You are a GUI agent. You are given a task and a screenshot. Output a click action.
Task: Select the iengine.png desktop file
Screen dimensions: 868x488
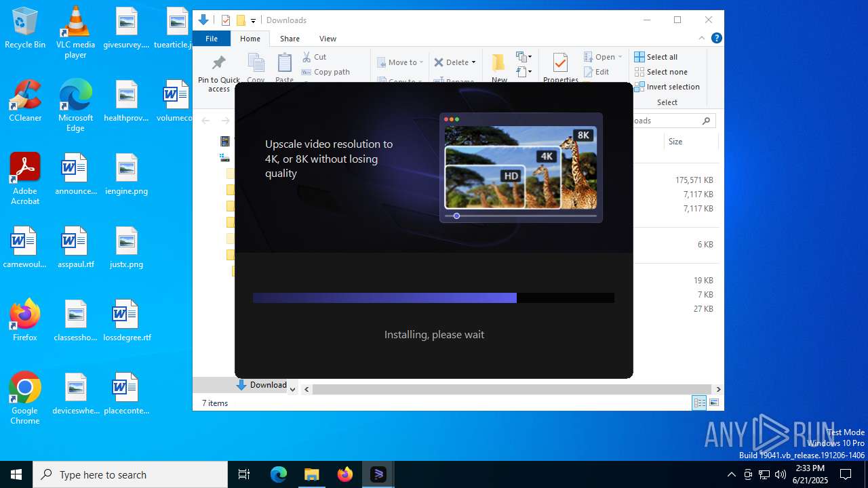click(x=127, y=175)
